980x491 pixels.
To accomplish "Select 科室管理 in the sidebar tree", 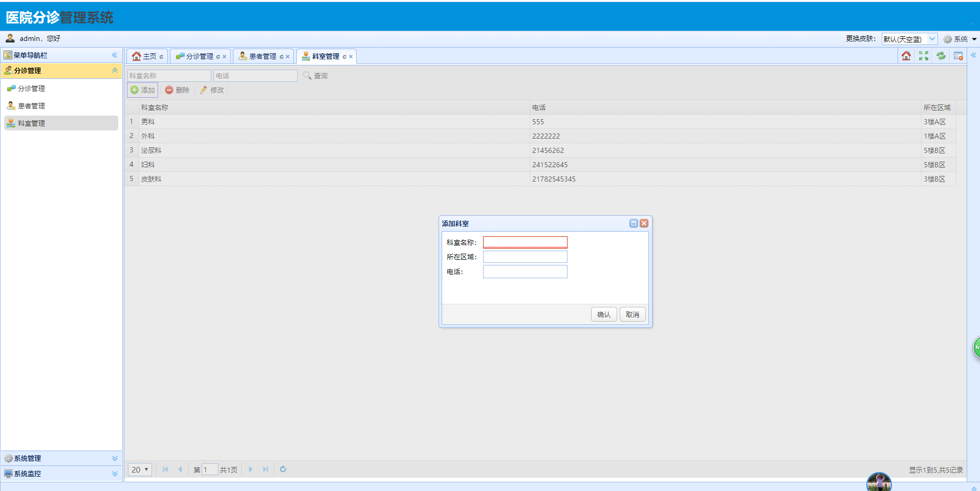I will (61, 123).
